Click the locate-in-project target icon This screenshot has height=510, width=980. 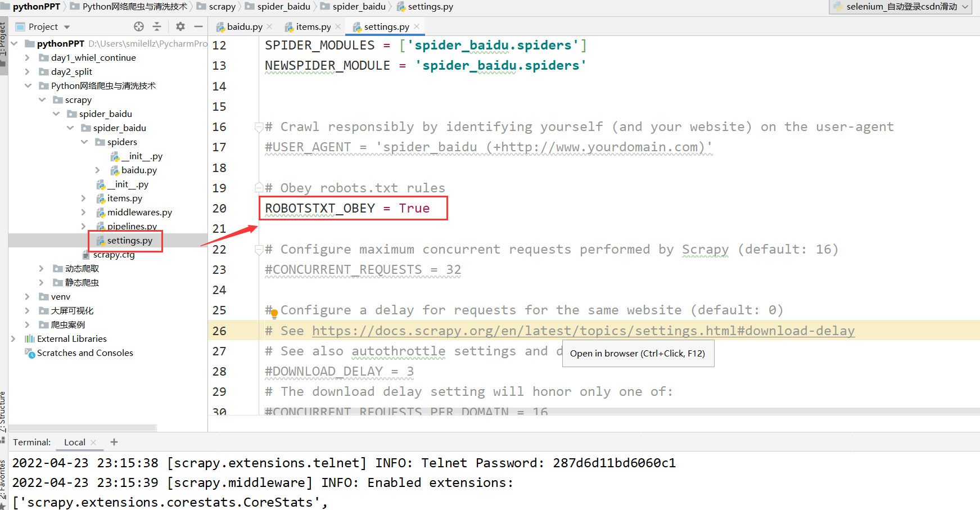tap(139, 26)
